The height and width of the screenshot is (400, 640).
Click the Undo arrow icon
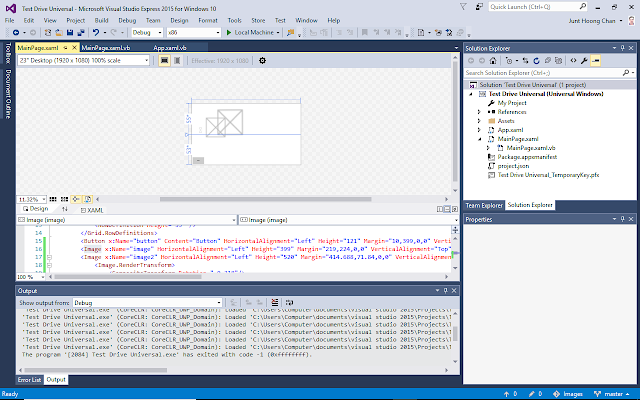coord(96,33)
